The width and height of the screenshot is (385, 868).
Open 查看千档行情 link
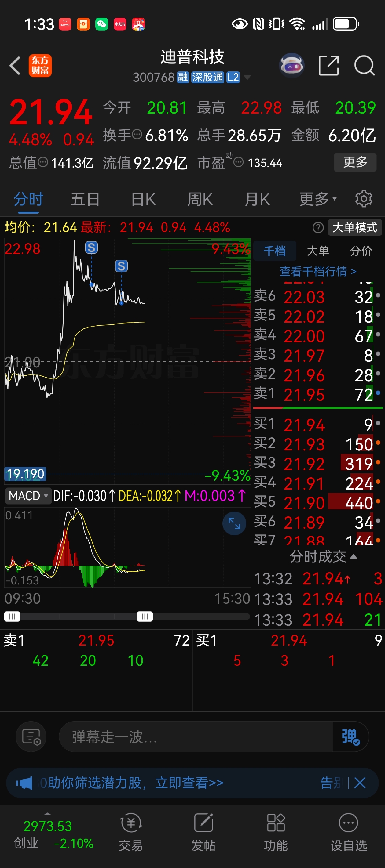click(x=318, y=271)
